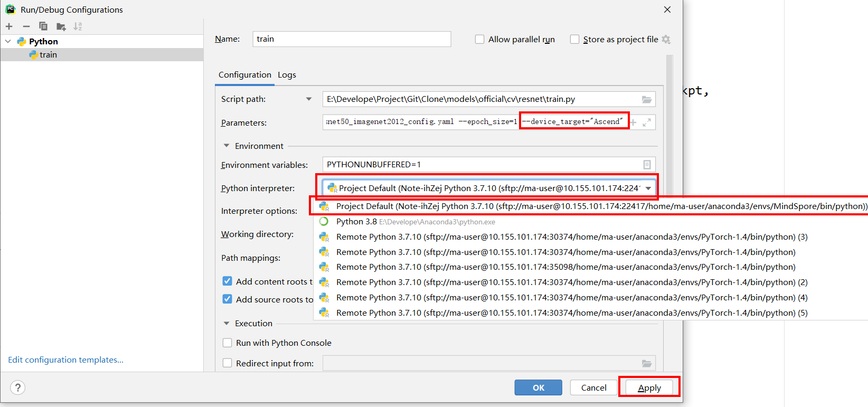Select Python 3.8 interpreter from list
Screen dimensions: 868x407
coord(357,222)
